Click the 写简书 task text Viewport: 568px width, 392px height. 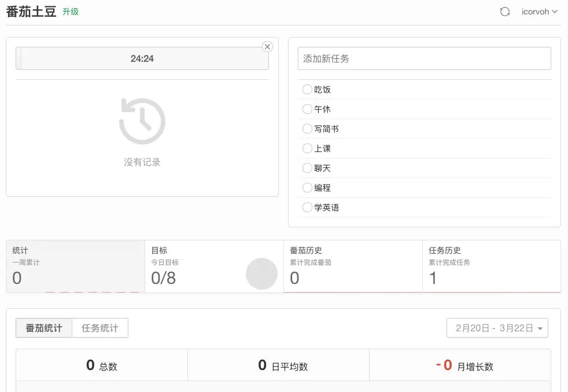(326, 128)
